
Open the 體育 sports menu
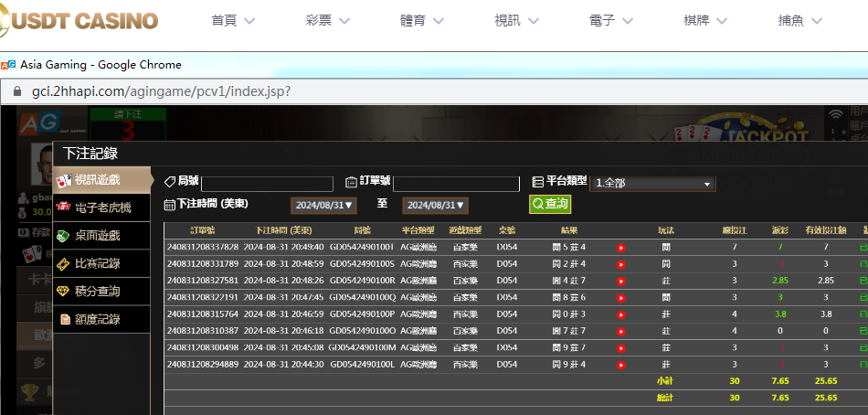tap(421, 20)
